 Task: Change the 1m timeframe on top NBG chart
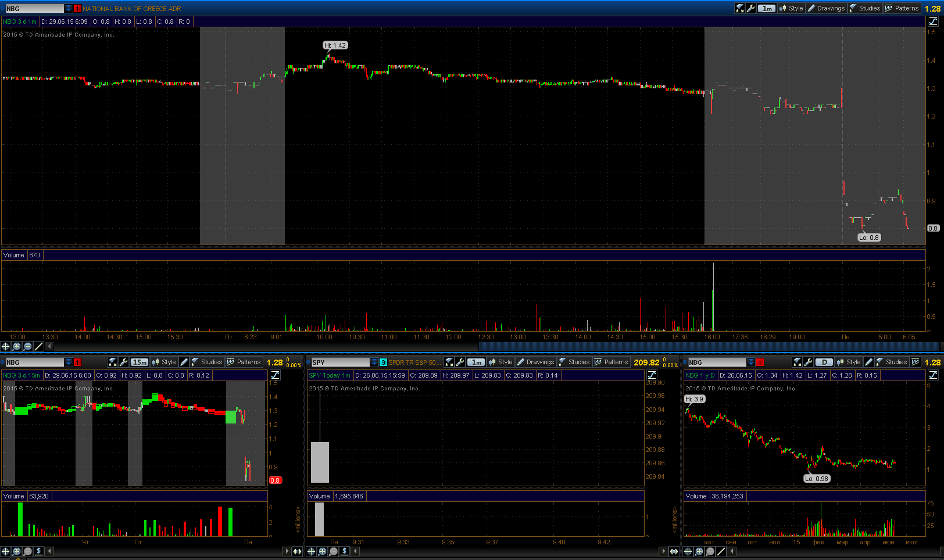(x=767, y=8)
